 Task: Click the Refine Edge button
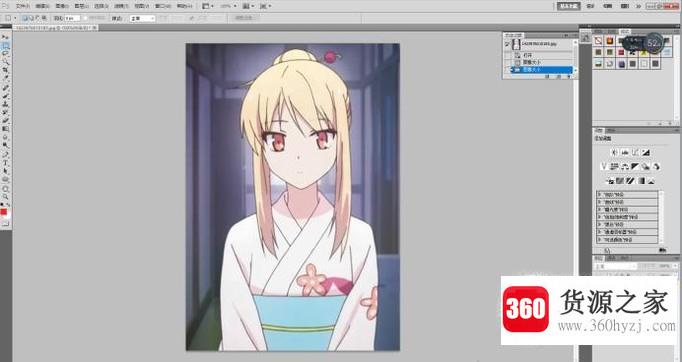click(247, 18)
